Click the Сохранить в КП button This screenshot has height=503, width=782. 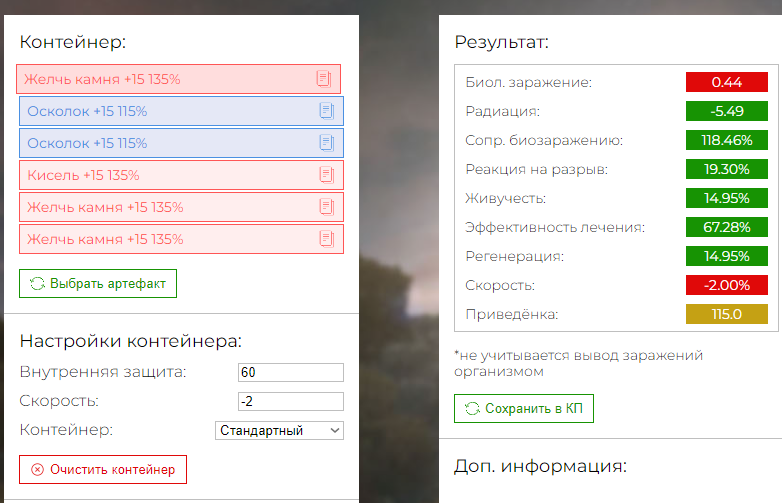[524, 408]
